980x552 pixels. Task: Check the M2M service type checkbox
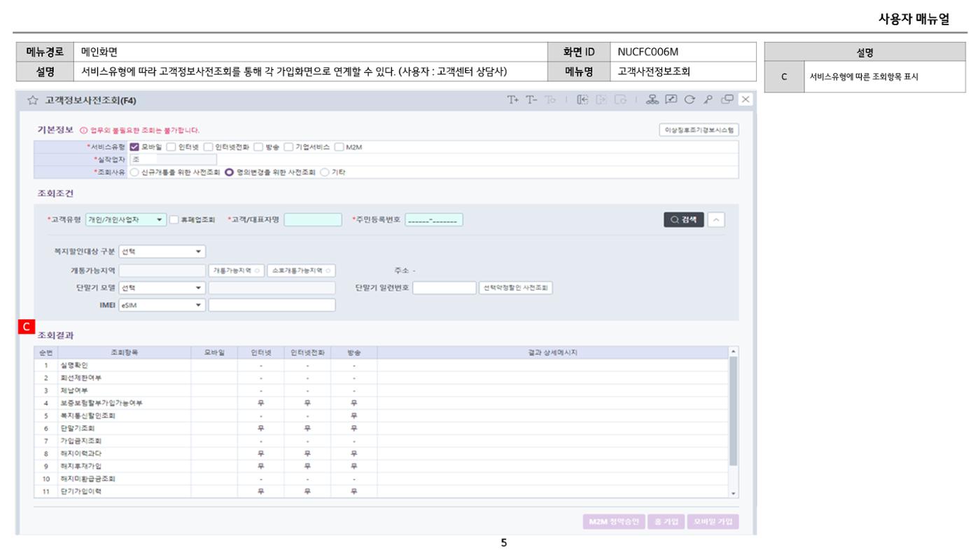point(339,147)
